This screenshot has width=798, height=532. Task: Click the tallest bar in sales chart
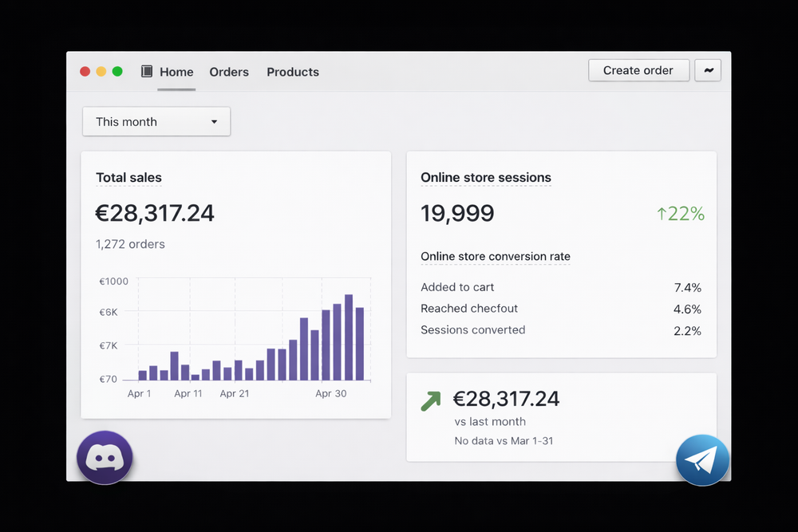pos(349,337)
